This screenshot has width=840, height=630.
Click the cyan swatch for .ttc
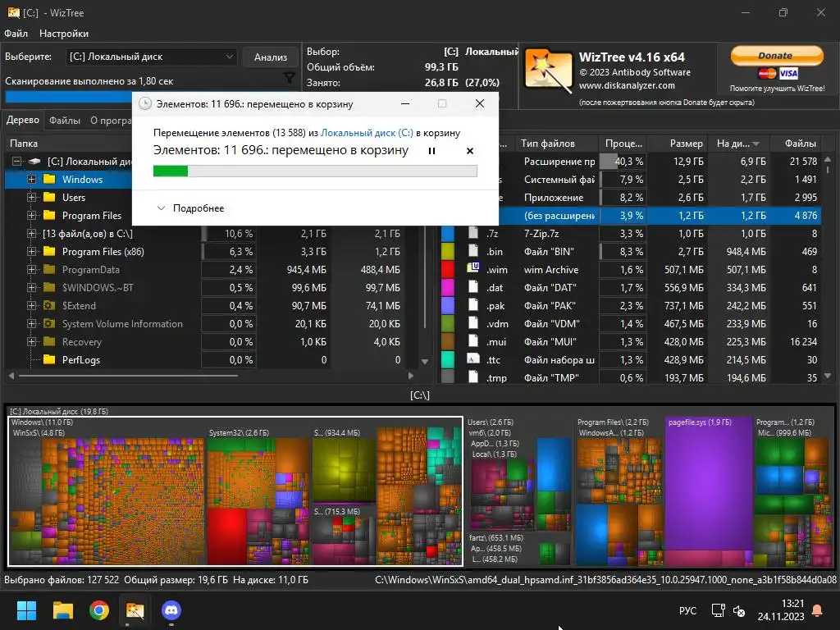point(448,359)
